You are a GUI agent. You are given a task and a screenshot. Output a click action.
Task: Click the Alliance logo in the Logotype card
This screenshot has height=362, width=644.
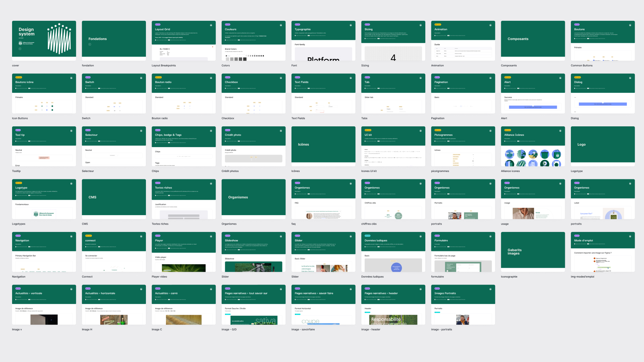click(x=44, y=214)
